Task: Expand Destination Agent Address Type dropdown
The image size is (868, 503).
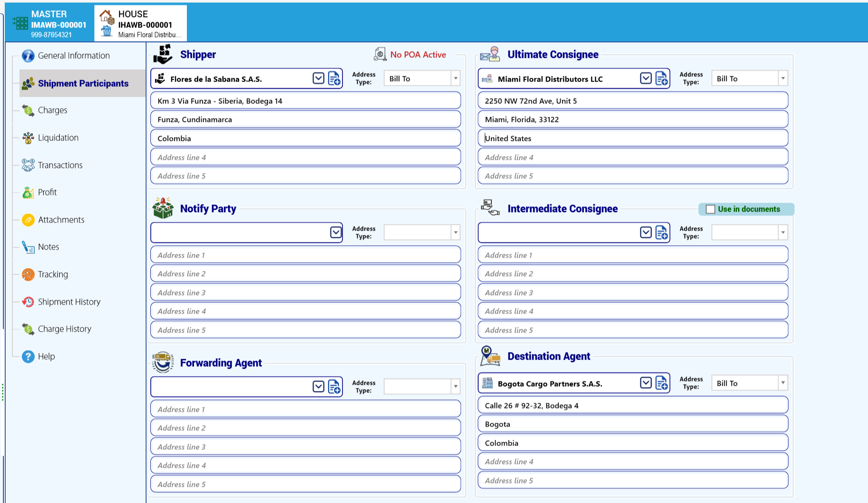Action: 783,383
